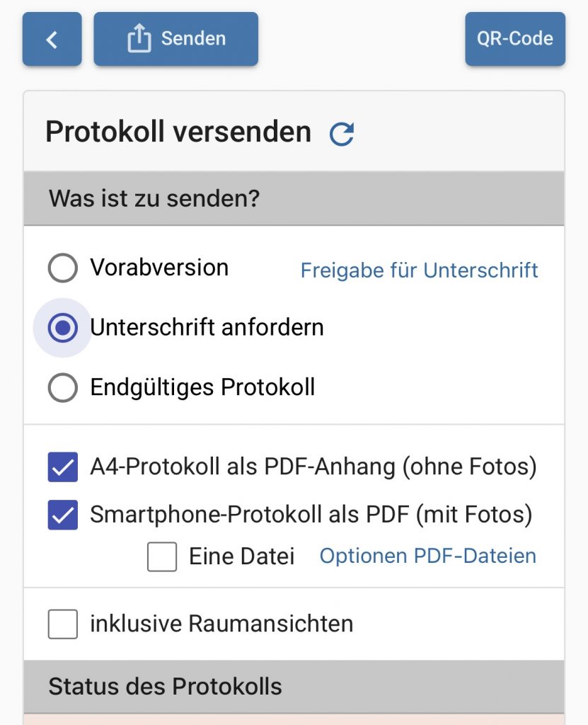The image size is (588, 725).
Task: Click the refresh icon beside Protokoll versenden
Action: (x=342, y=134)
